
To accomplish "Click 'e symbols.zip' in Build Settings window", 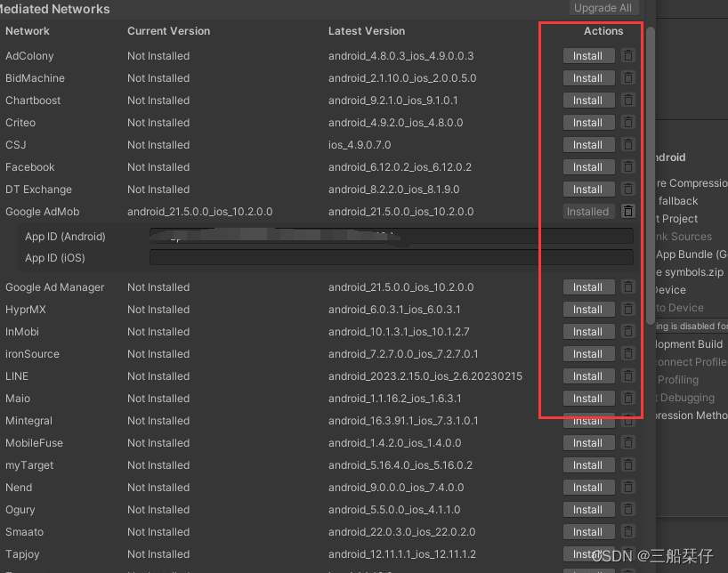I will coord(690,272).
